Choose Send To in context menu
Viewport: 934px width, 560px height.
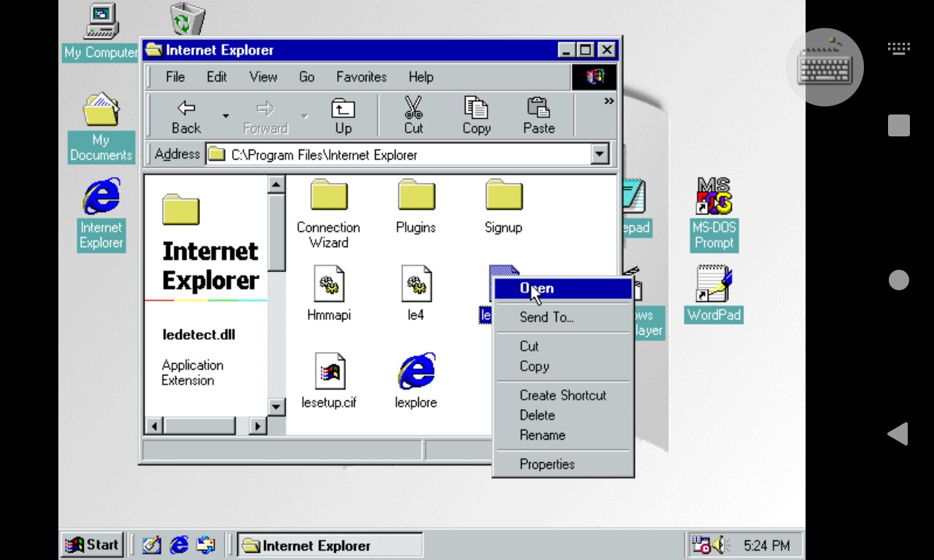563,317
